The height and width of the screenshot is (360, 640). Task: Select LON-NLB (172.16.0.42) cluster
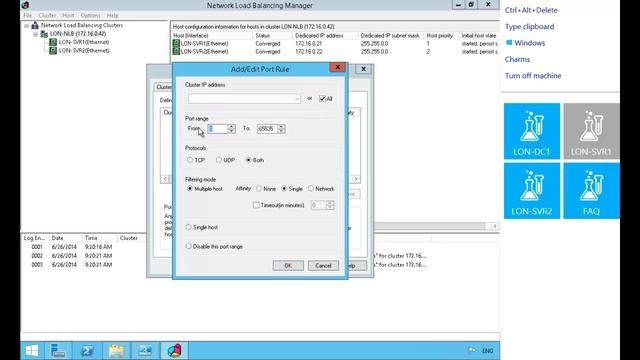click(78, 34)
